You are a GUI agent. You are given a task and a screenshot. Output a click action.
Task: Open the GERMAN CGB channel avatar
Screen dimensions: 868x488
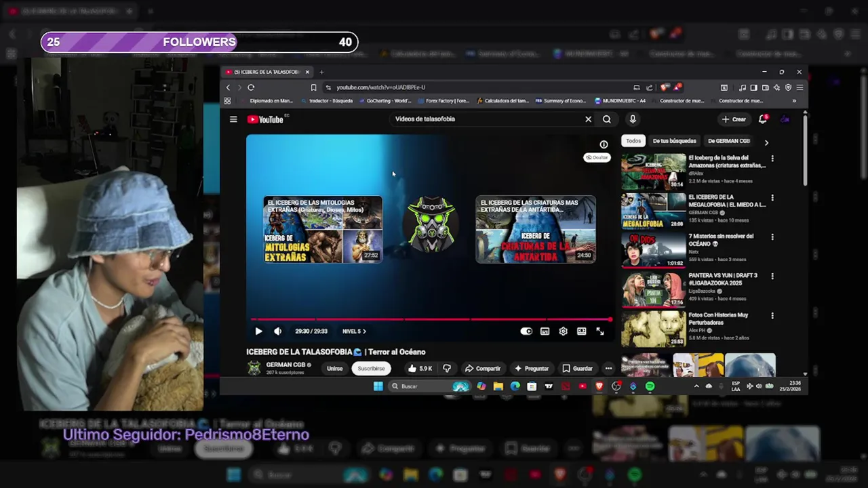(254, 368)
